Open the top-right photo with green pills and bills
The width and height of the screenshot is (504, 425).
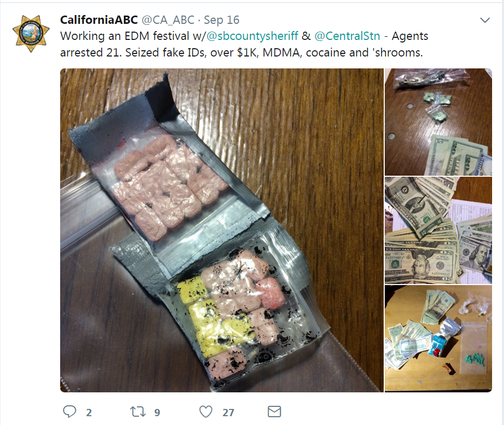[x=439, y=122]
